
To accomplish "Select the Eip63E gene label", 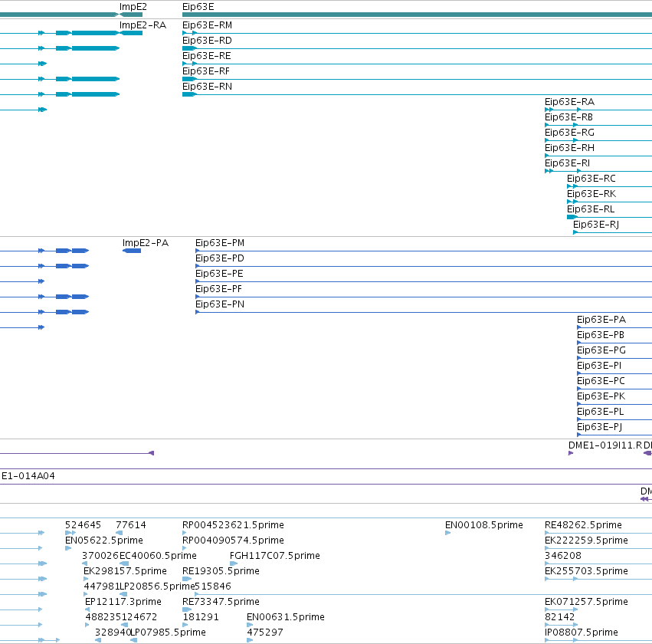I will [x=198, y=7].
